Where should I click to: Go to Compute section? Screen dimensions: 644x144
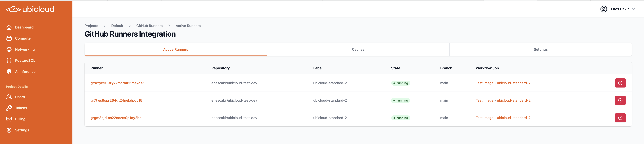point(23,38)
